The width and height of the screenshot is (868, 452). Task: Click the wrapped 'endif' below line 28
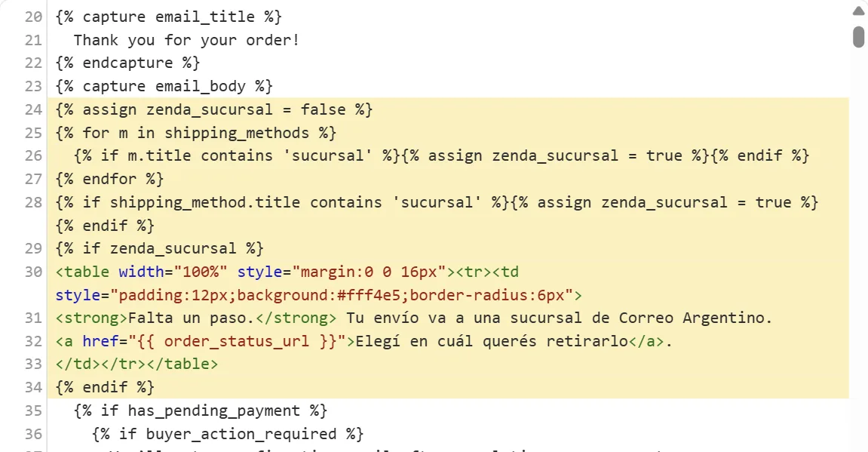click(105, 226)
